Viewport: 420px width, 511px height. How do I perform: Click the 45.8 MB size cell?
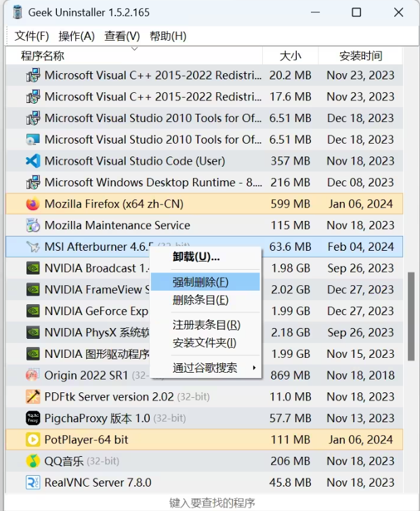pyautogui.click(x=291, y=483)
